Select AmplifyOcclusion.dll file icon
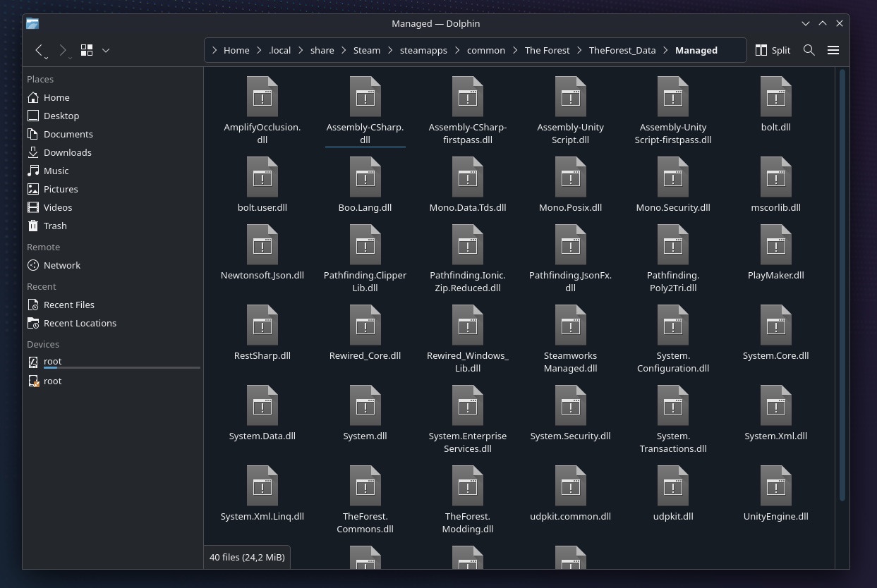 (262, 97)
